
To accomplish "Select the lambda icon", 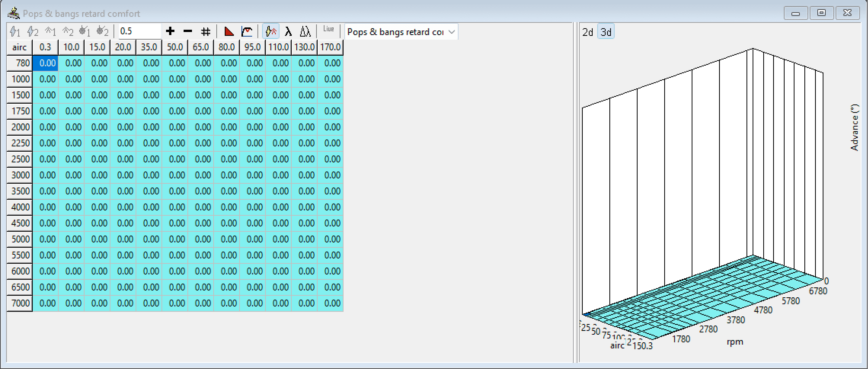I will click(288, 31).
